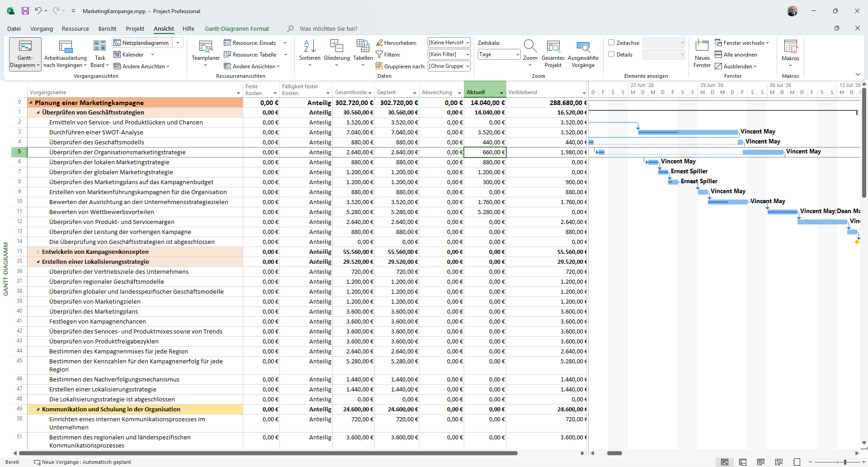
Task: Open the Gliederung options
Action: [337, 54]
